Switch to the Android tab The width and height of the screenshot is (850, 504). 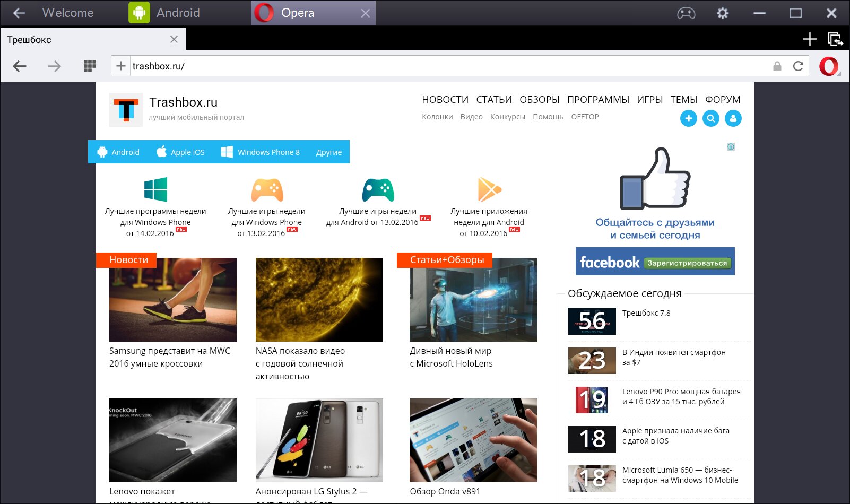tap(178, 13)
